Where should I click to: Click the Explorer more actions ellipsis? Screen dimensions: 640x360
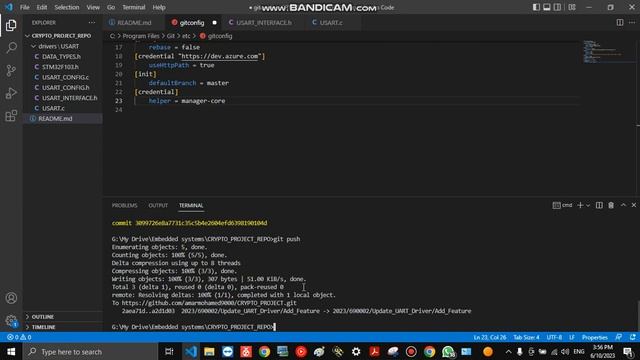[x=91, y=22]
